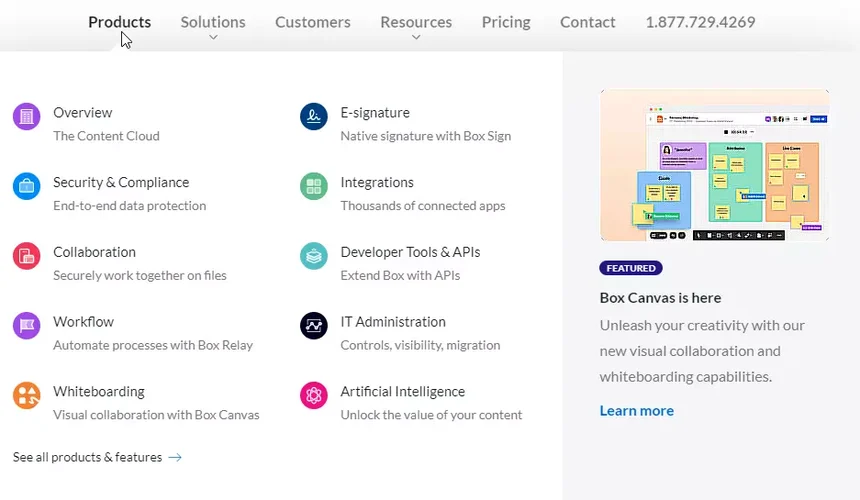This screenshot has height=500, width=860.
Task: Click the purple Workflow flag icon
Action: tap(26, 325)
